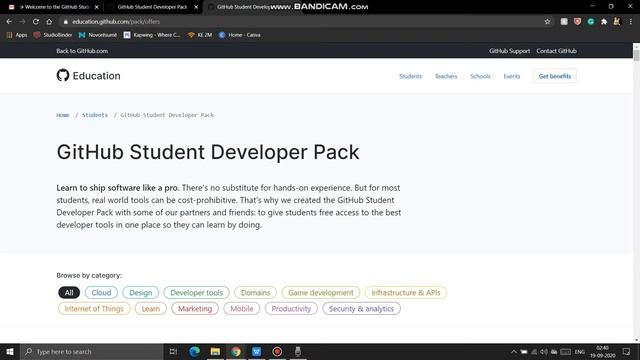Reload the page with refresh icon
Image resolution: width=640 pixels, height=360 pixels.
pos(36,22)
